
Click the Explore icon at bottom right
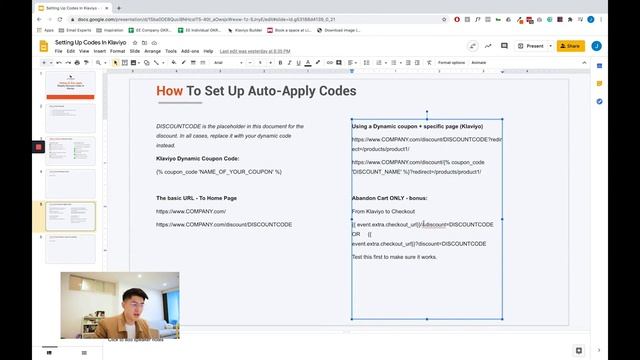[579, 350]
